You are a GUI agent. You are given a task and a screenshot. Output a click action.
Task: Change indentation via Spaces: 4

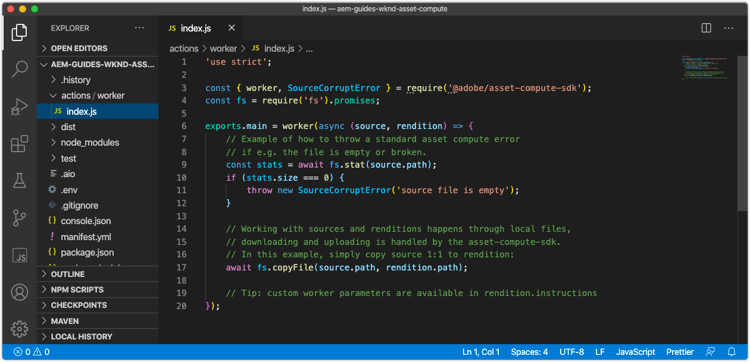coord(529,352)
